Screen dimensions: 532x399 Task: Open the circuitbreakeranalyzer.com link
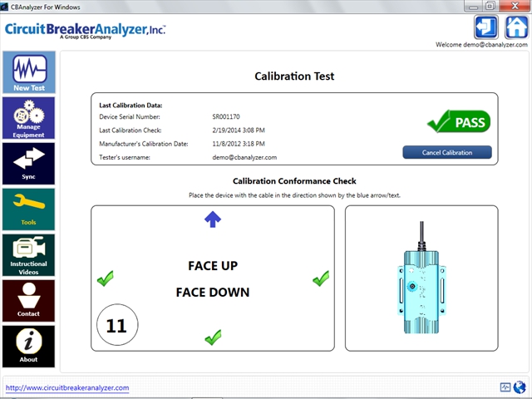(67, 388)
